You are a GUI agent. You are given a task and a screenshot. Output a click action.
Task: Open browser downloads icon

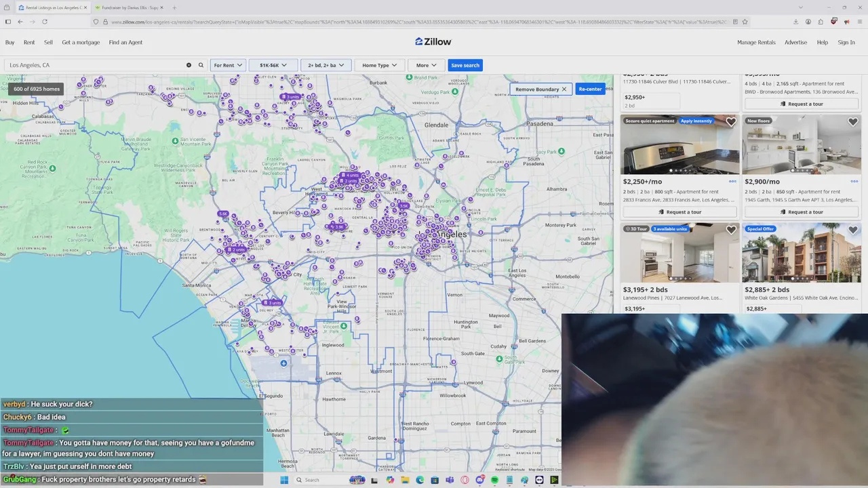pyautogui.click(x=795, y=22)
